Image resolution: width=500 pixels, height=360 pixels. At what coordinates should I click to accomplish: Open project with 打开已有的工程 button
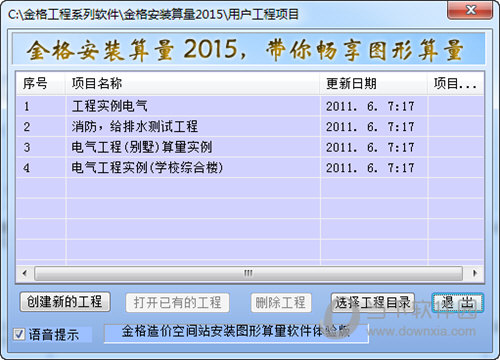(177, 303)
